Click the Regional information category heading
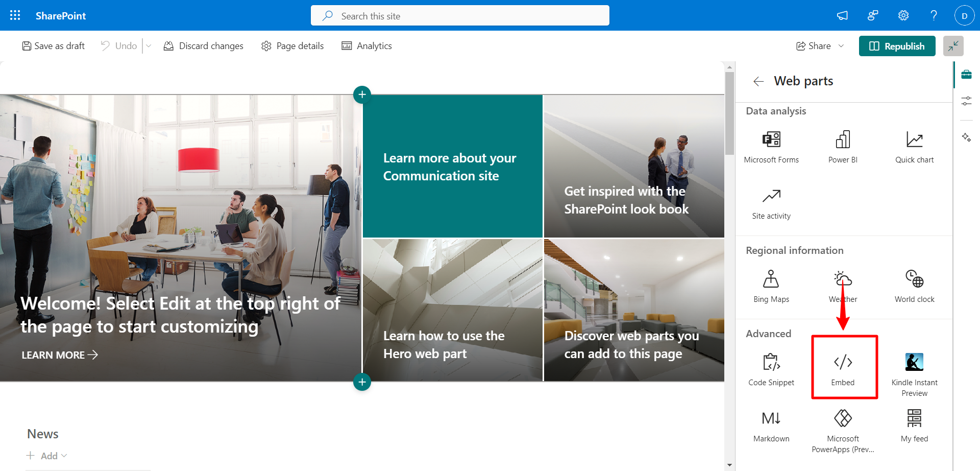 coord(794,250)
